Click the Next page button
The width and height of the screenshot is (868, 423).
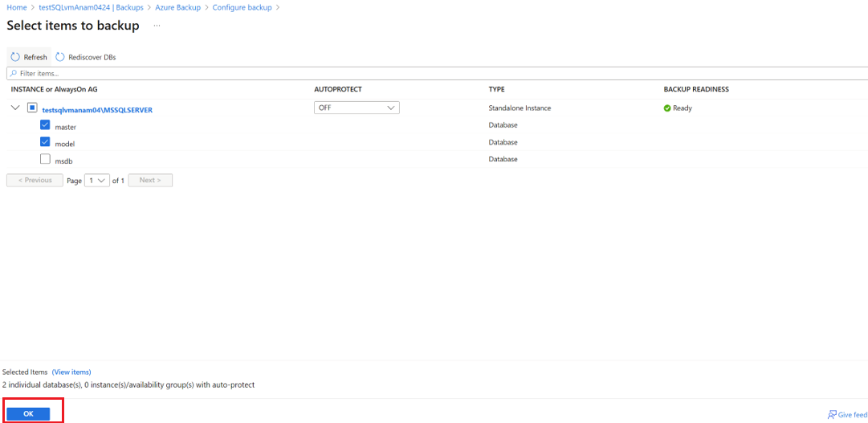150,181
